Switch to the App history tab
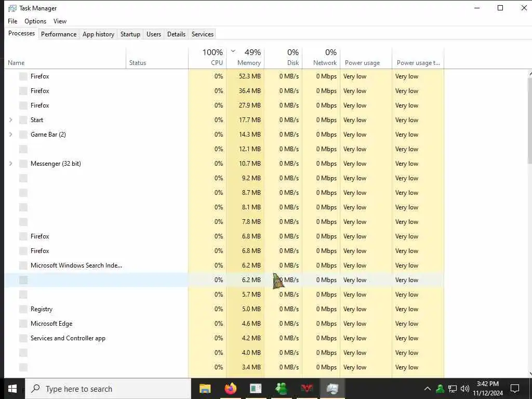 click(x=98, y=34)
